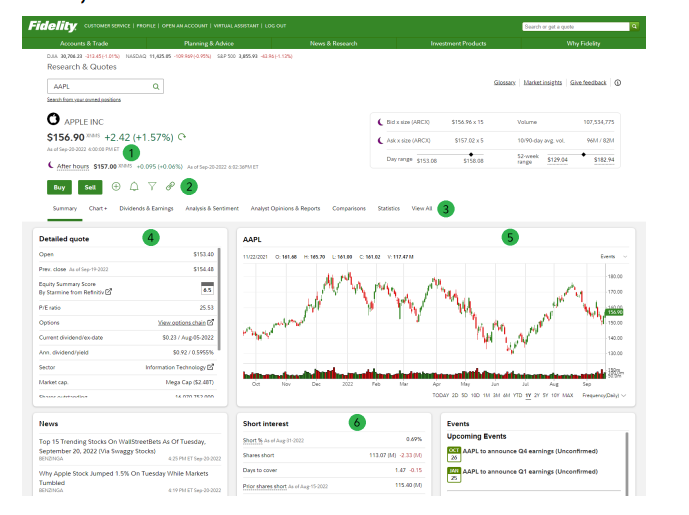Refresh the AAPL quote price
The width and height of the screenshot is (689, 515).
[x=182, y=137]
